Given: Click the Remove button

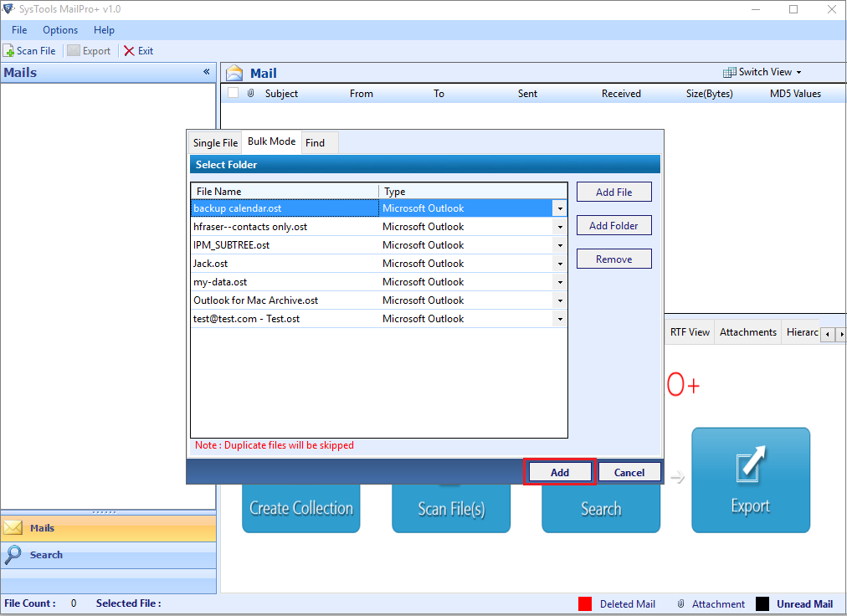Looking at the screenshot, I should 613,259.
